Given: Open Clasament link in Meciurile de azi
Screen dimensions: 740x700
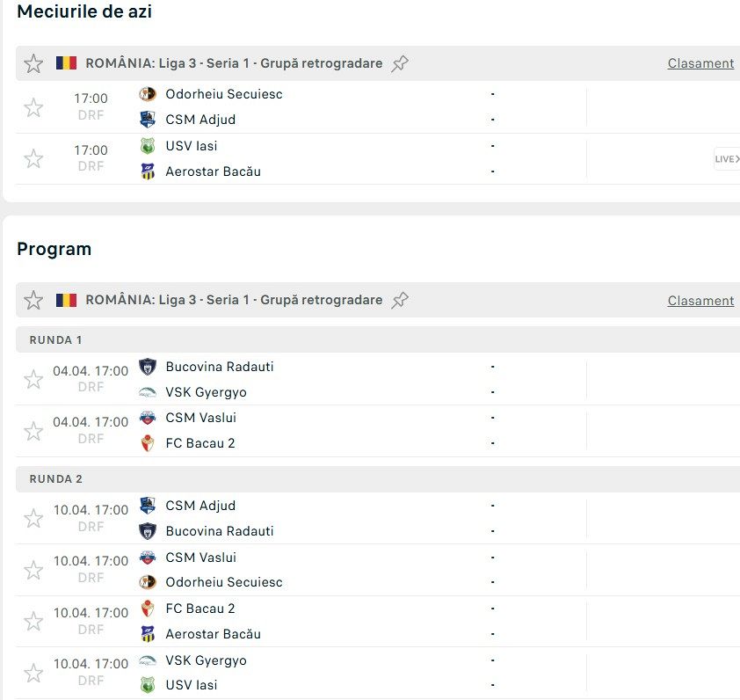Looking at the screenshot, I should click(x=700, y=63).
